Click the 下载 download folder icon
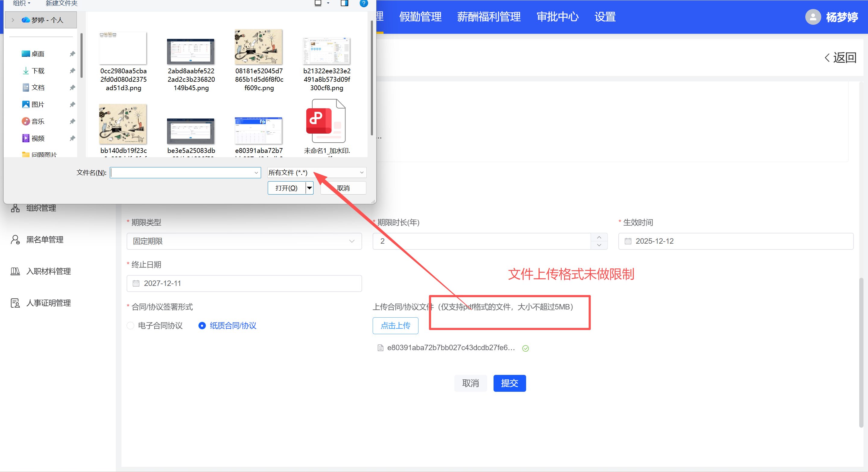This screenshot has height=472, width=868. click(x=26, y=71)
